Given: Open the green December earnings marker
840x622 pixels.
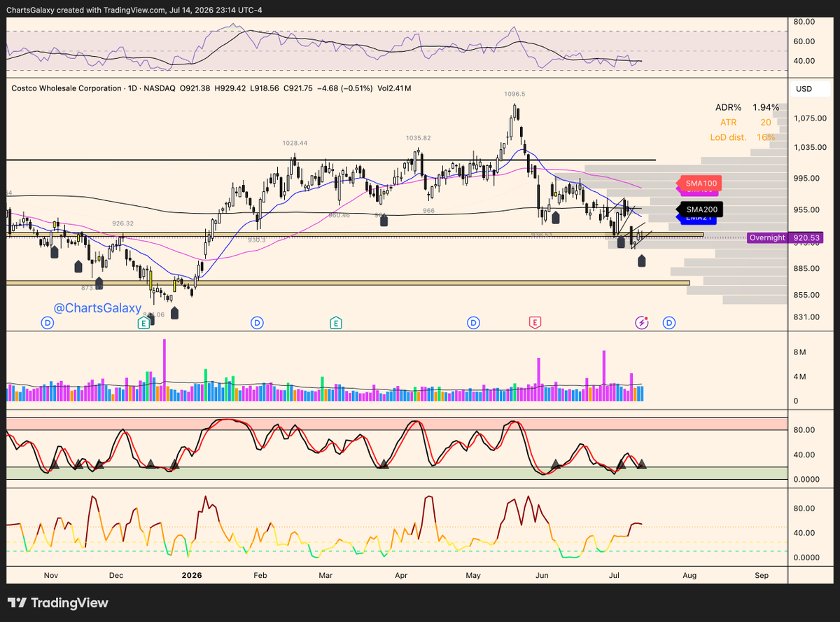Looking at the screenshot, I should 143,323.
